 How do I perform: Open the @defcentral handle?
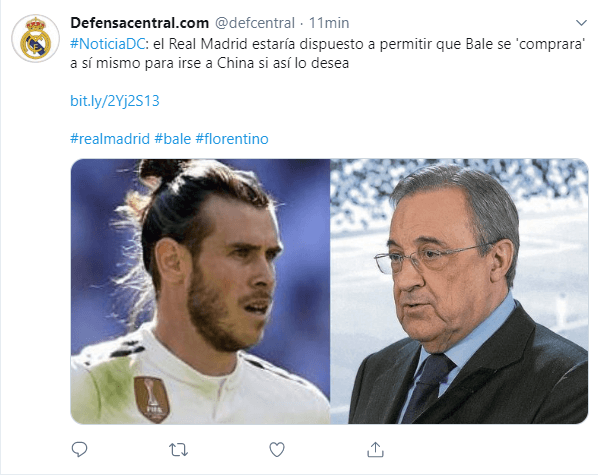(x=255, y=23)
